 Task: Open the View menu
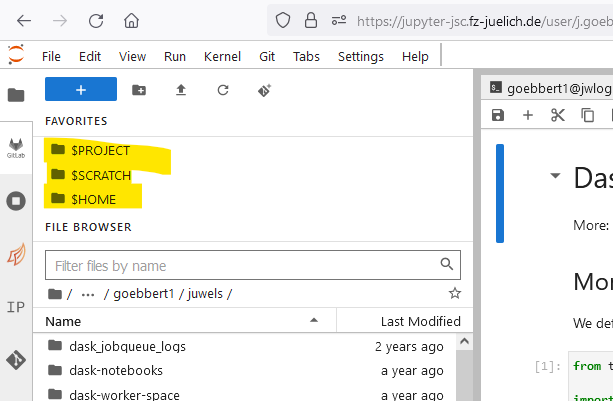pos(133,57)
